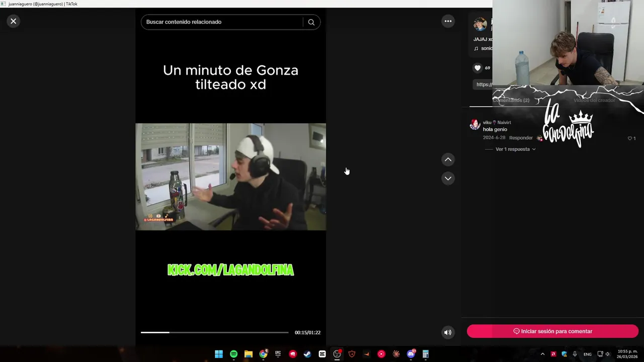Screen dimensions: 644x362
Task: Click 'Iniciar sesión para comentar' button
Action: click(552, 331)
